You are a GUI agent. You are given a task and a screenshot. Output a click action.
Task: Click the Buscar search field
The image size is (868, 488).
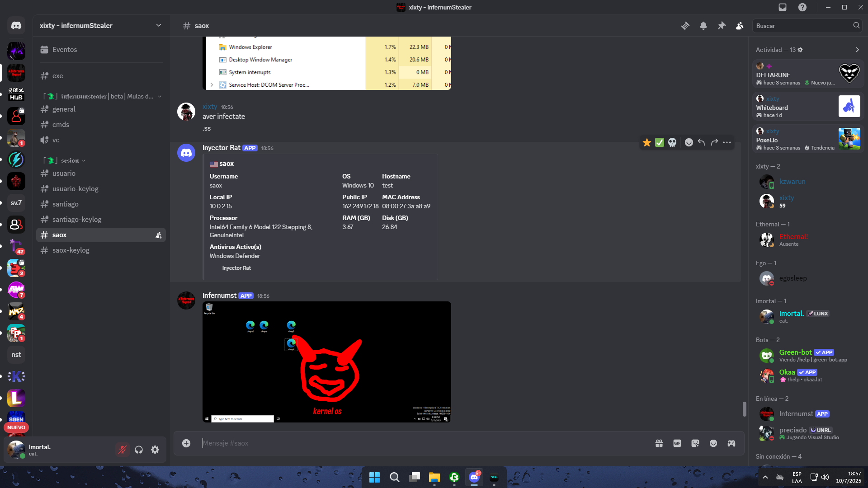(807, 26)
